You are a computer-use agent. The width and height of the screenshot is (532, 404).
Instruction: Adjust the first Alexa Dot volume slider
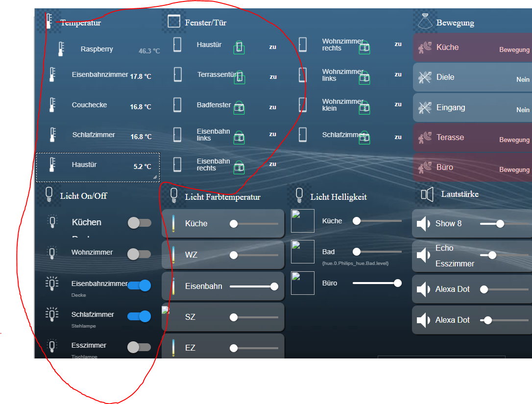coord(505,289)
